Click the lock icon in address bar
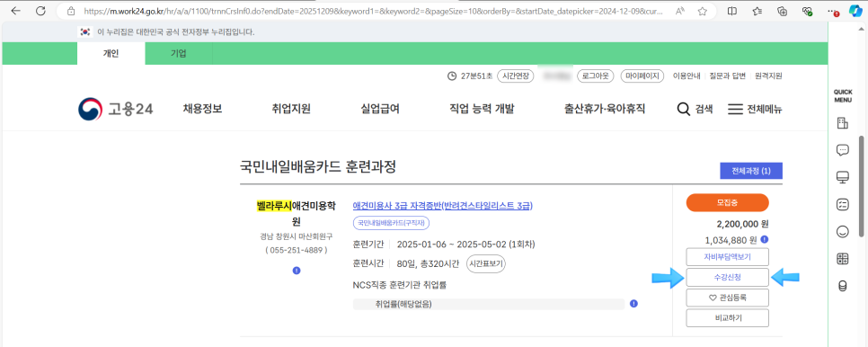The height and width of the screenshot is (347, 868). [x=70, y=11]
